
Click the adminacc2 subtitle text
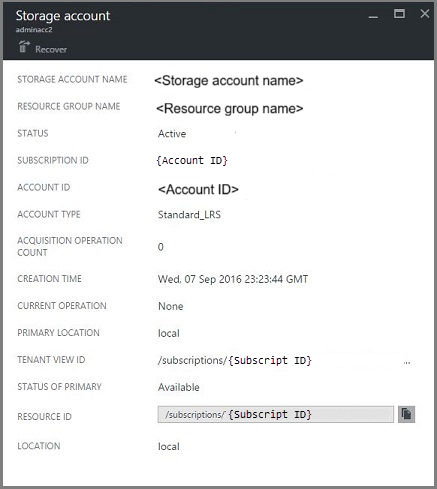coord(34,30)
